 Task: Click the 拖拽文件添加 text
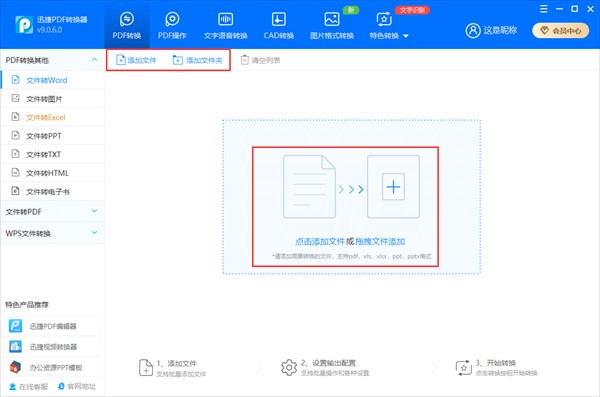click(x=380, y=242)
